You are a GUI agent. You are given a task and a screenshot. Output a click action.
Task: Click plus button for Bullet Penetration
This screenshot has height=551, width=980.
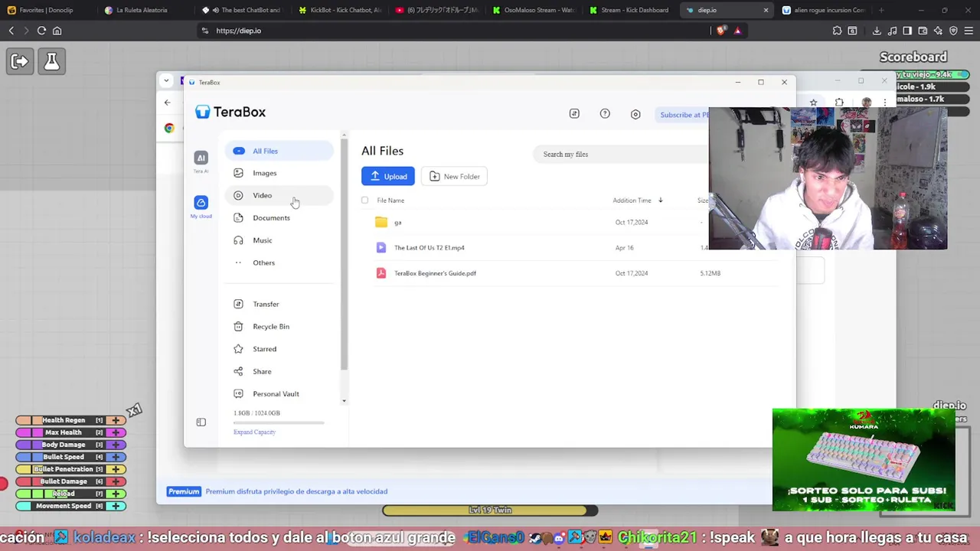116,469
